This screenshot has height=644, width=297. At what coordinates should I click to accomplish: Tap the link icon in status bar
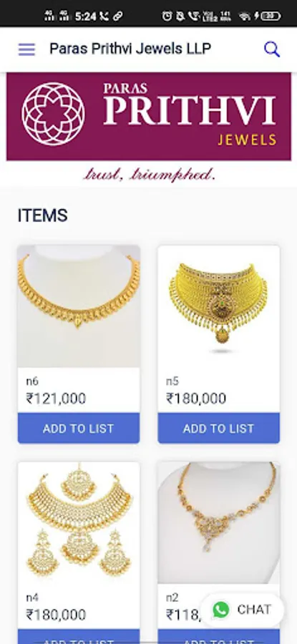click(x=117, y=16)
